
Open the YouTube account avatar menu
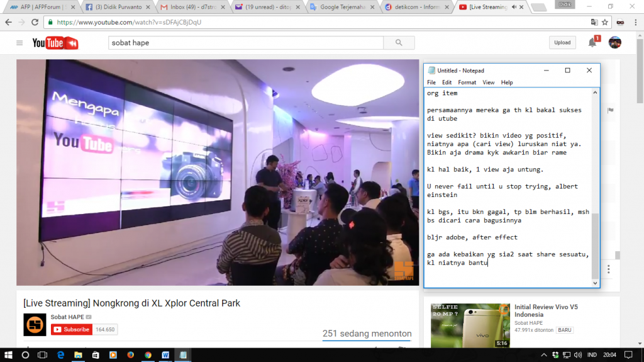(615, 42)
